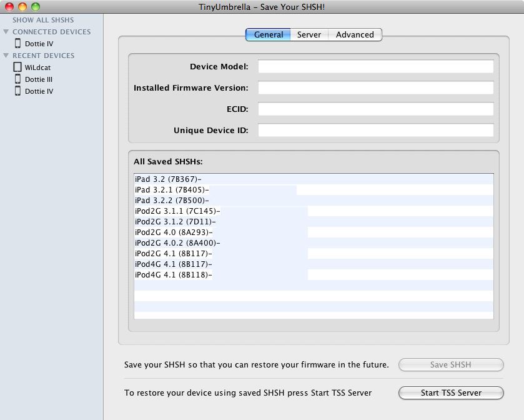Screen dimensions: 524x420
Task: Select the iPad 3.2 (7B367) saved SHSH
Action: (314, 179)
